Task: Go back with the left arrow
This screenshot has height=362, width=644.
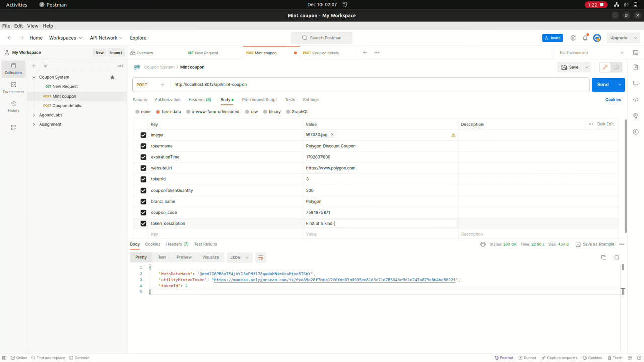Action: (9, 38)
